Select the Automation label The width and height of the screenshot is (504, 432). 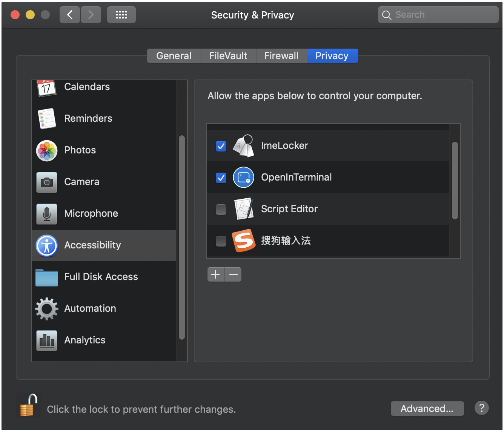click(x=90, y=308)
